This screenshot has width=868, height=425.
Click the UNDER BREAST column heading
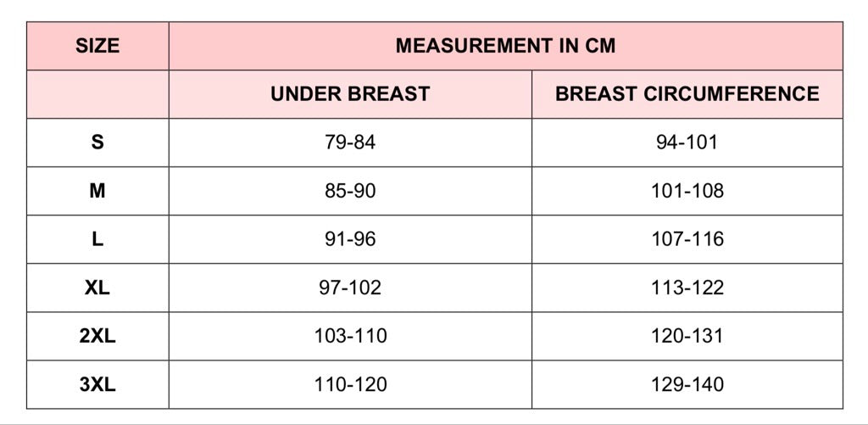tap(350, 94)
